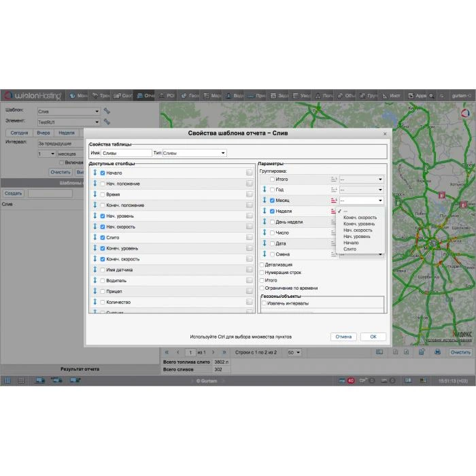
Task: Enable the Время column checkbox
Action: click(x=103, y=194)
